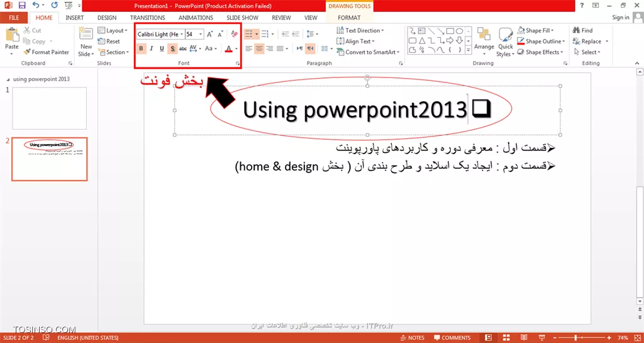Click the Undo arrow icon
644x343 pixels.
coord(36,5)
